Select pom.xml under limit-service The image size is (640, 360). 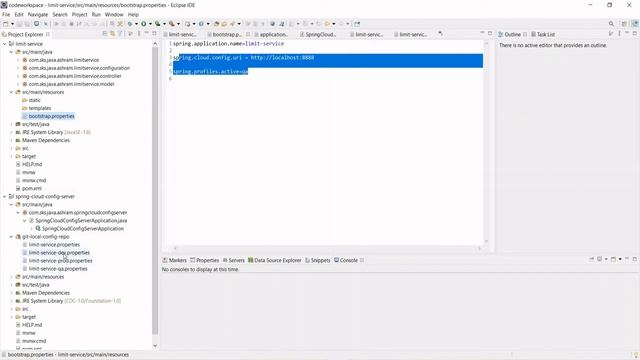[32, 188]
